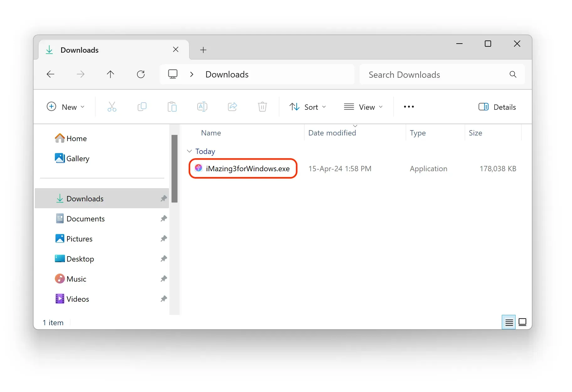Select the Gallery sidebar entry
This screenshot has height=392, width=572.
tap(78, 158)
